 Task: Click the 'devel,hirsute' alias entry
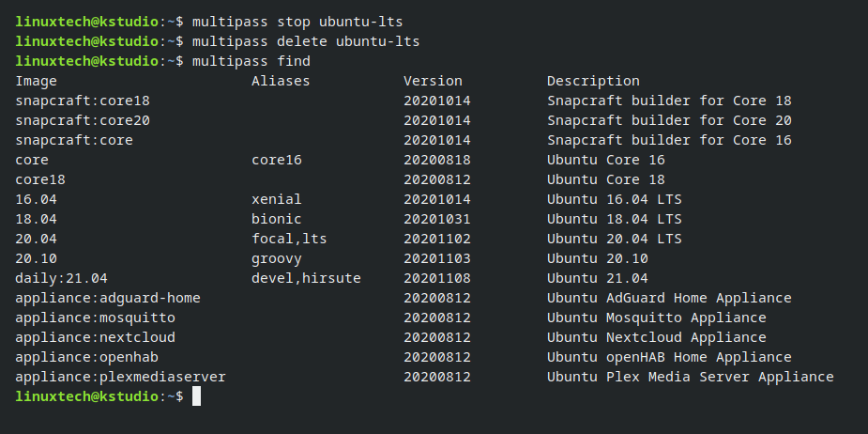(306, 278)
